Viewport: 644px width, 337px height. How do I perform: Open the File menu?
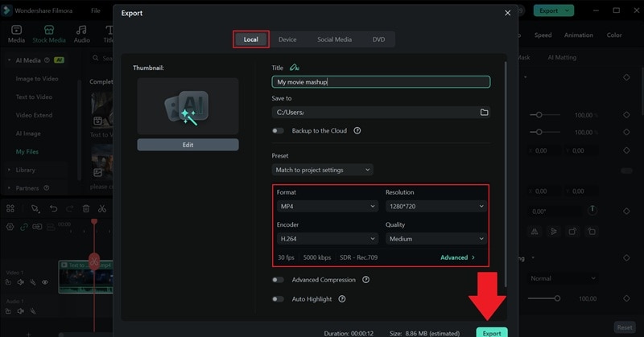tap(95, 10)
